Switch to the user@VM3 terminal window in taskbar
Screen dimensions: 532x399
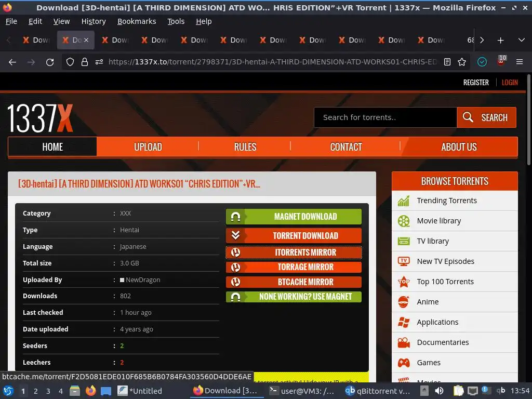click(x=302, y=391)
